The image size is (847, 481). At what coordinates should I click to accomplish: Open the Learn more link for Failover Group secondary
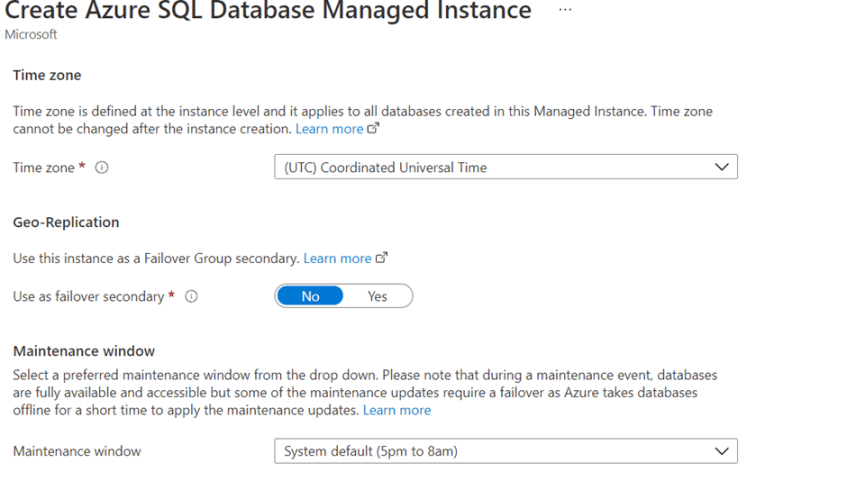[x=337, y=258]
